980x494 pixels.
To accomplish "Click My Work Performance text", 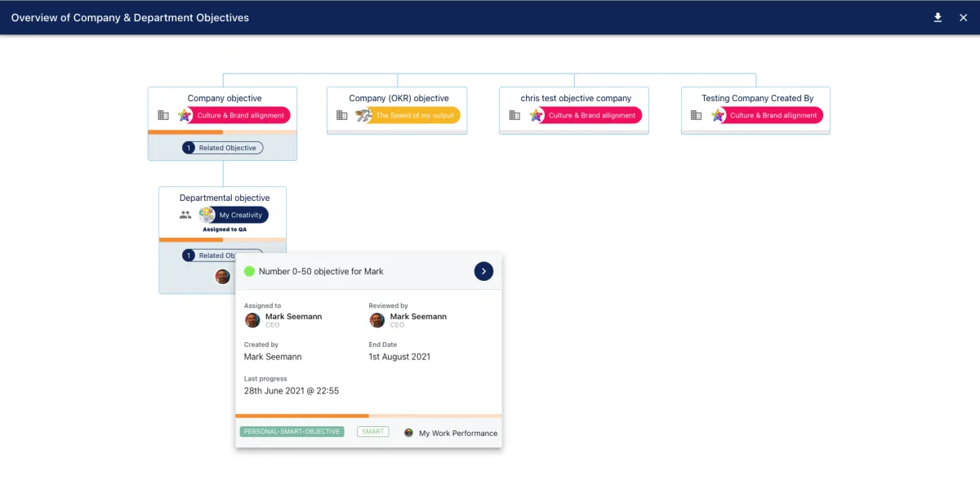I will [x=458, y=434].
